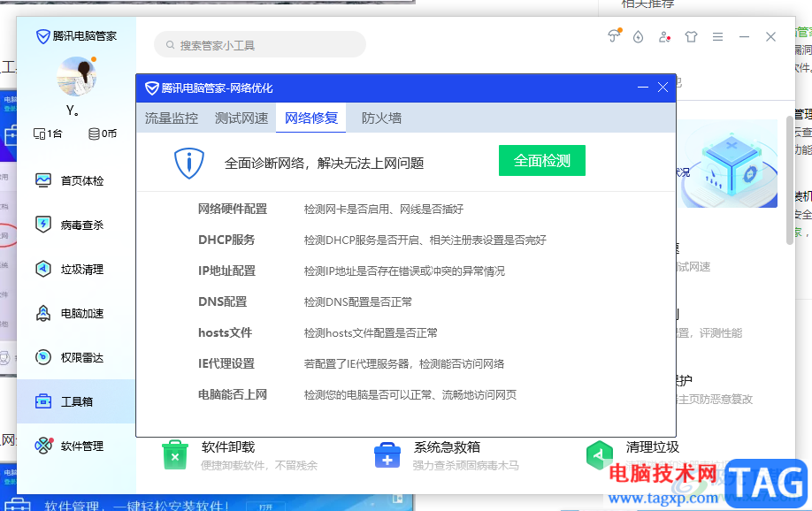Click the green 全面检测 button
The width and height of the screenshot is (812, 511).
click(x=542, y=161)
